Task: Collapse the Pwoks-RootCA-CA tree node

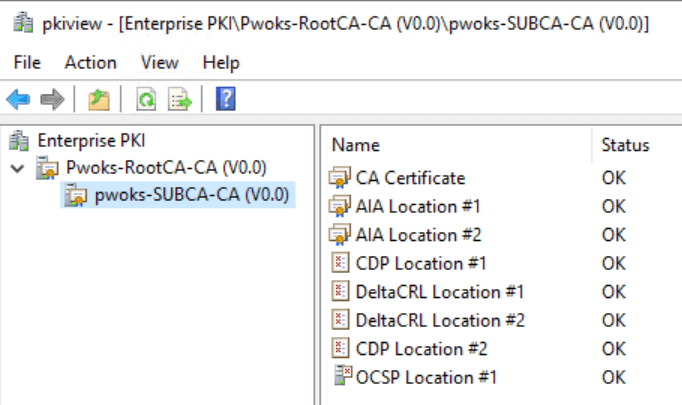Action: point(17,168)
